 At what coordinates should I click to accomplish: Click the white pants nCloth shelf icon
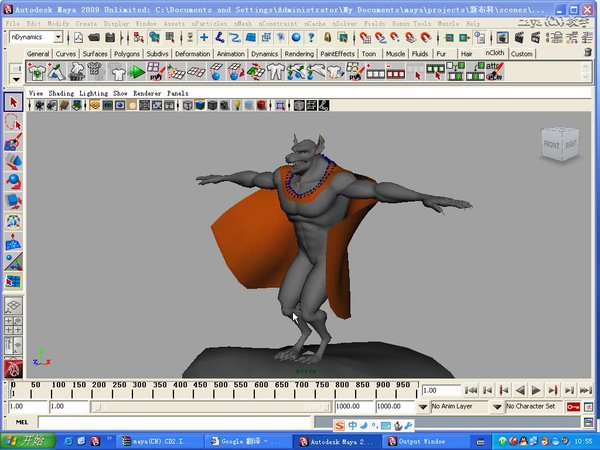point(276,72)
